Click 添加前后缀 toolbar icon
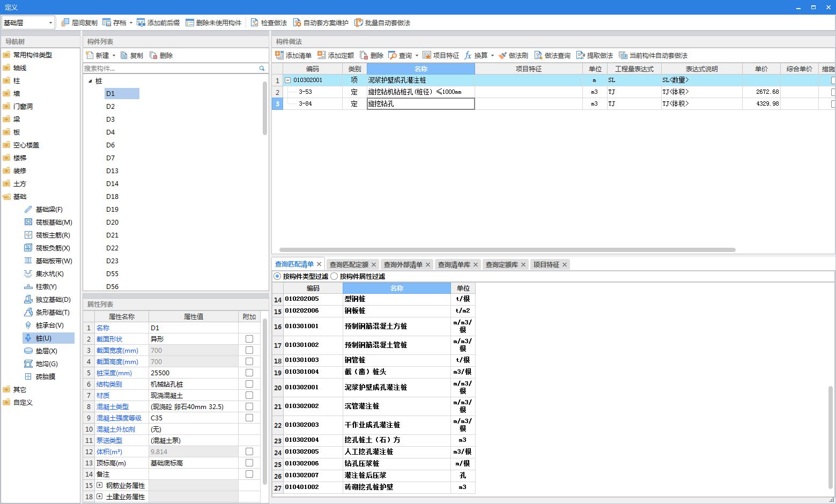Viewport: 836px width, 504px height. tap(141, 23)
